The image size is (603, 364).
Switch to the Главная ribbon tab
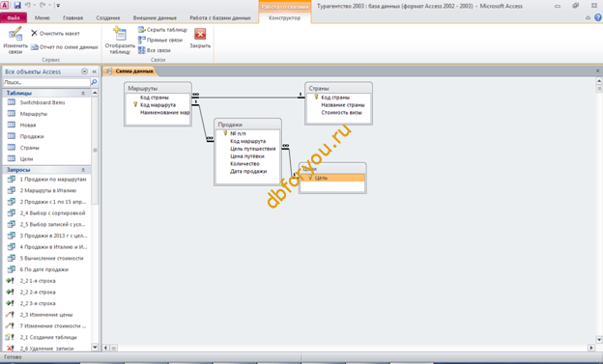click(72, 17)
